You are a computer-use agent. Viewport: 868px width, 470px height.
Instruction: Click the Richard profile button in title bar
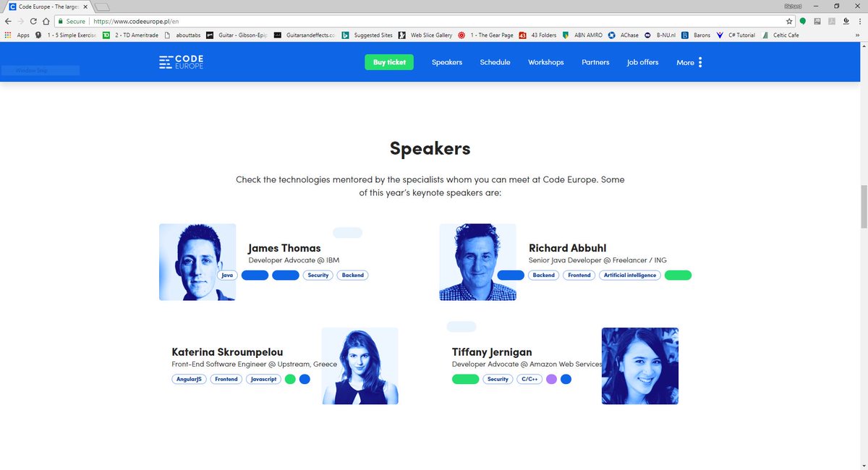(794, 5)
